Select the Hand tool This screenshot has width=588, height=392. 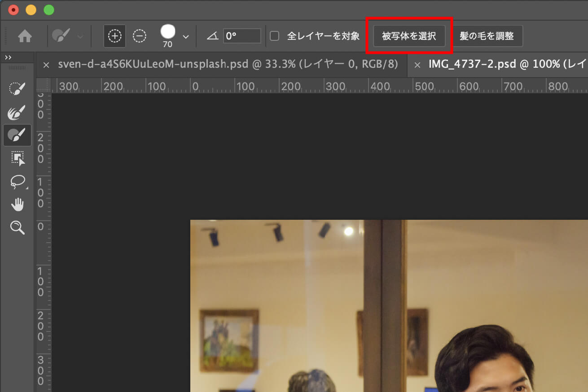(x=18, y=205)
